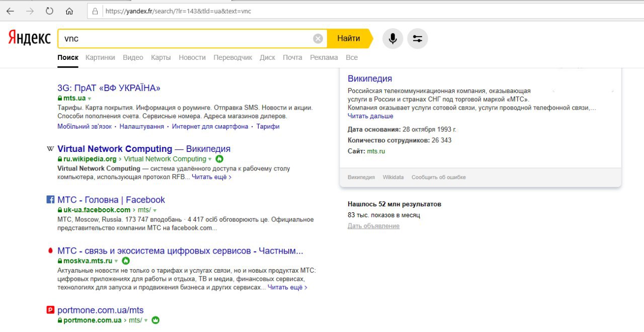Click the browser forward arrow
The height and width of the screenshot is (332, 644).
(x=30, y=11)
